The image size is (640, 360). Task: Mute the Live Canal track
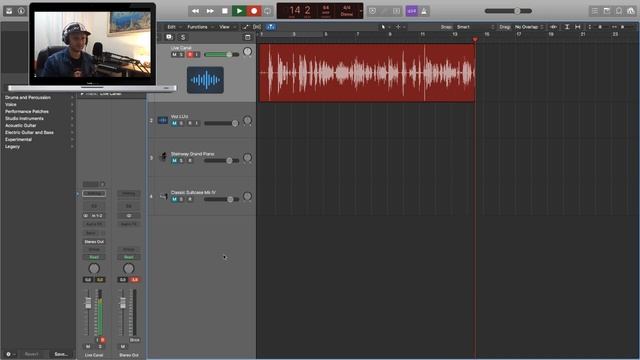click(x=174, y=55)
